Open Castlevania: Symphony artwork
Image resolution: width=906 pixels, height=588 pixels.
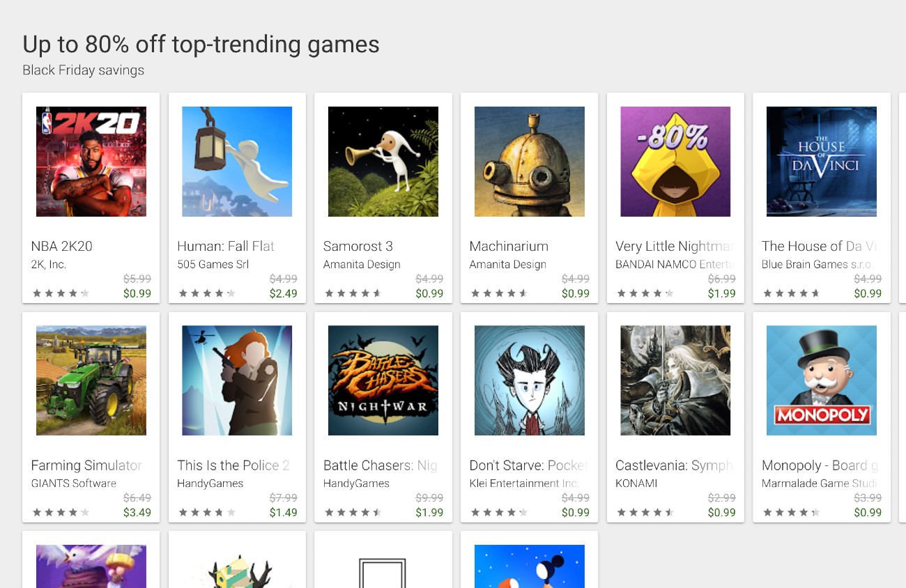675,380
